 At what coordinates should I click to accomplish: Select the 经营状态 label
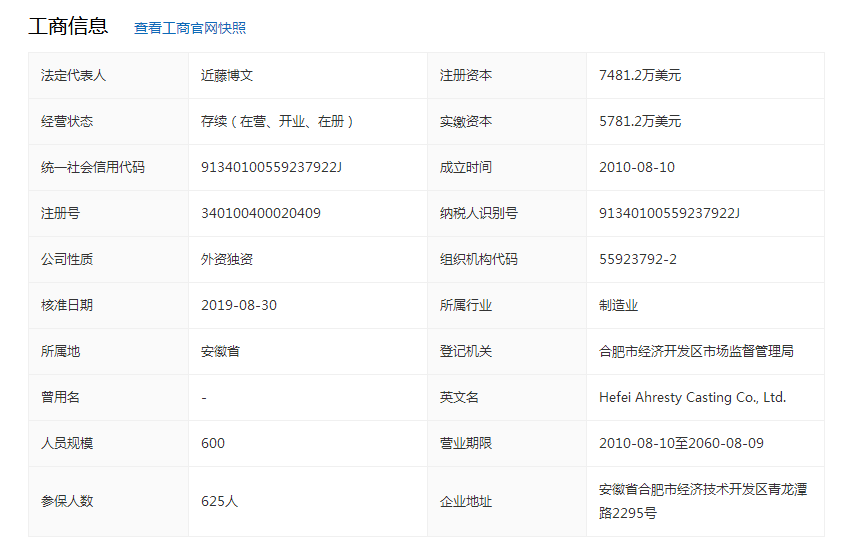click(67, 121)
